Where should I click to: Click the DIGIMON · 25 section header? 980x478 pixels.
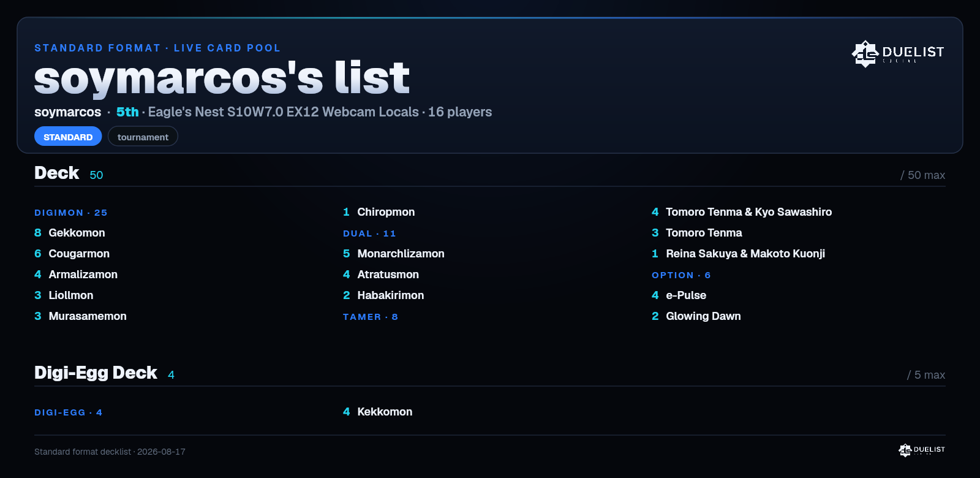tap(71, 213)
